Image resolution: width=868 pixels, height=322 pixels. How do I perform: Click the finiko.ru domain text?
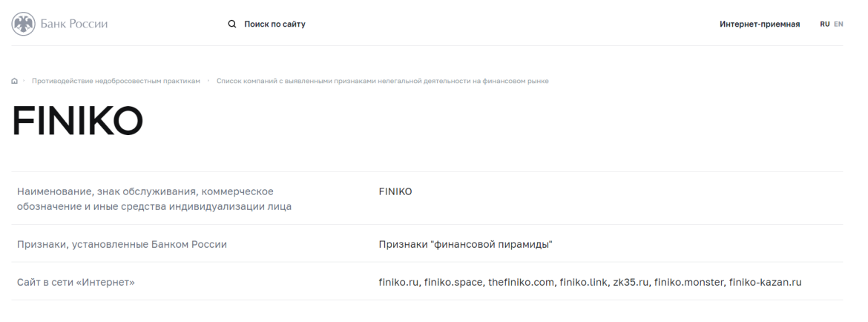point(399,282)
